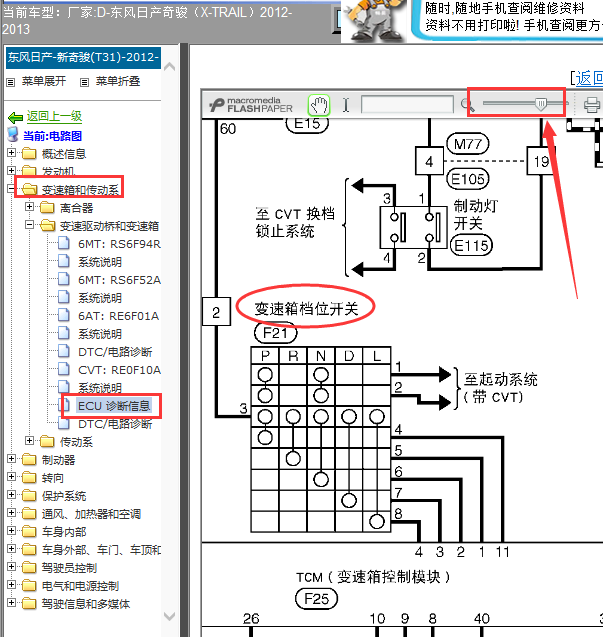Collapse the 变速驱动桥和变速箱 tree node
603x637 pixels.
29,224
